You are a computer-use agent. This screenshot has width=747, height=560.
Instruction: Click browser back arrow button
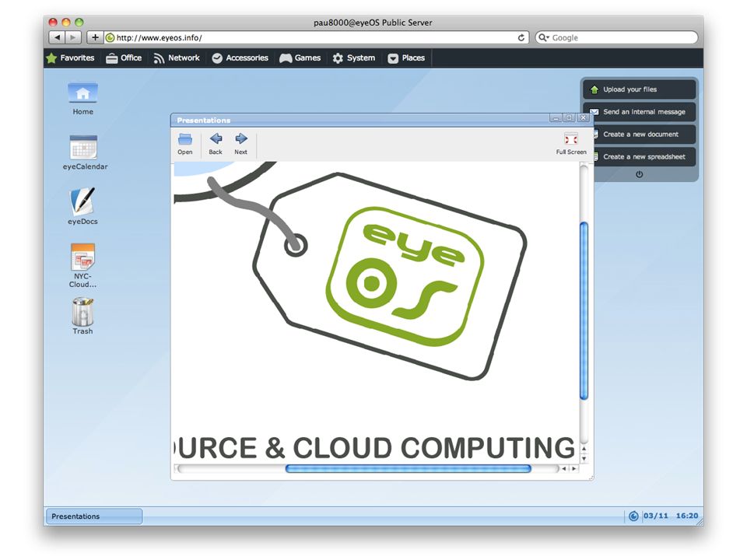pos(57,37)
